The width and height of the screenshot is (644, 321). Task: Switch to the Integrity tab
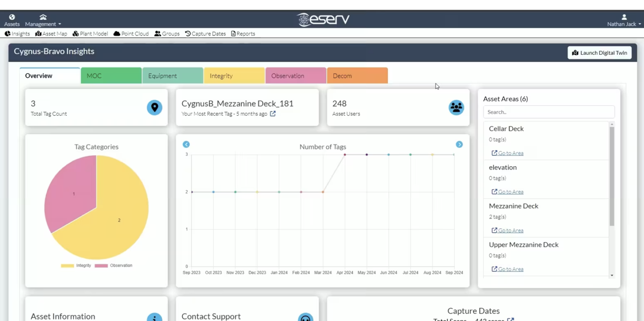234,76
